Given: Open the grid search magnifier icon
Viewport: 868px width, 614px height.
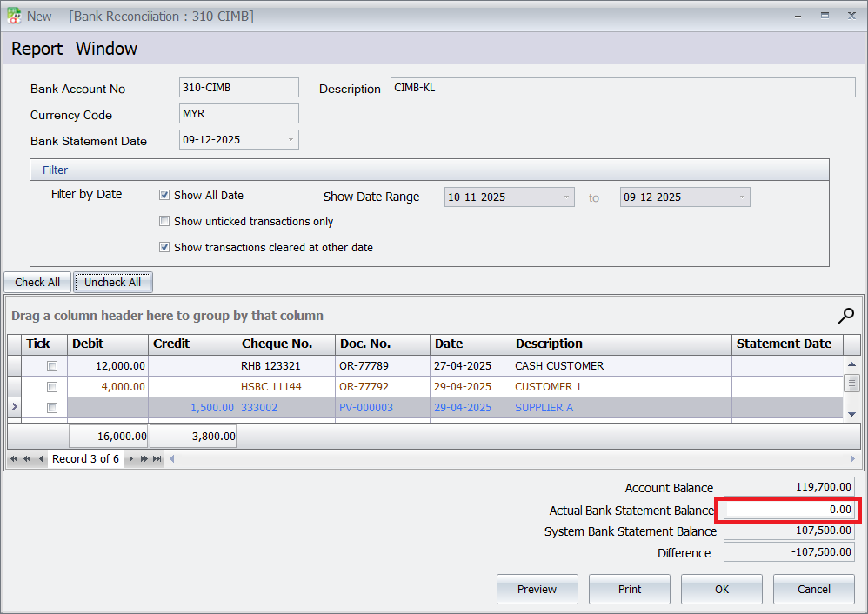Looking at the screenshot, I should pos(845,316).
